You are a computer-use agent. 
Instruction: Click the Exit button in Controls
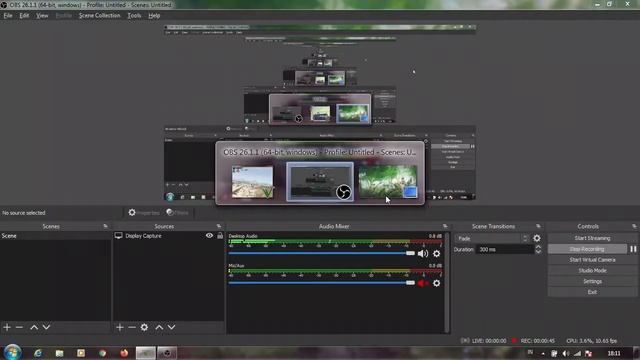592,292
